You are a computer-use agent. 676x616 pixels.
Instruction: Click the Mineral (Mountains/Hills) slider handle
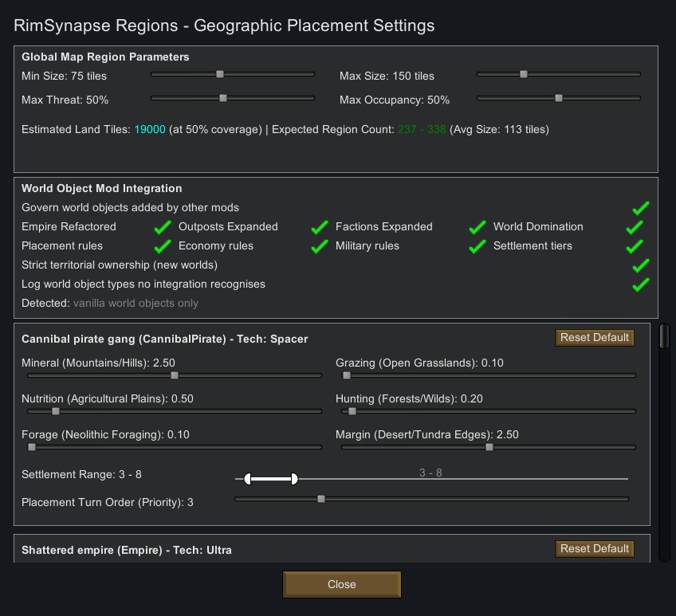174,375
